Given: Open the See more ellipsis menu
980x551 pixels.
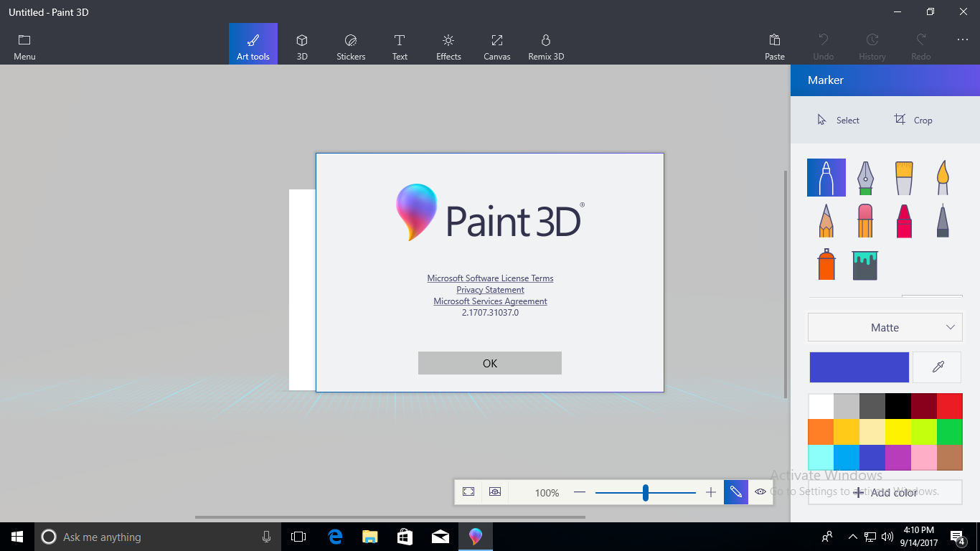Looking at the screenshot, I should (962, 40).
